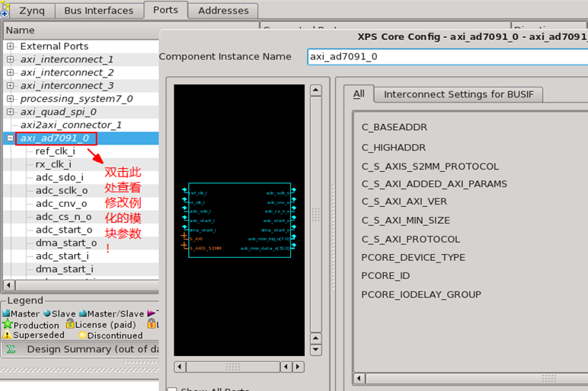588x391 pixels.
Task: Select the ref_clk_i port
Action: pos(55,151)
